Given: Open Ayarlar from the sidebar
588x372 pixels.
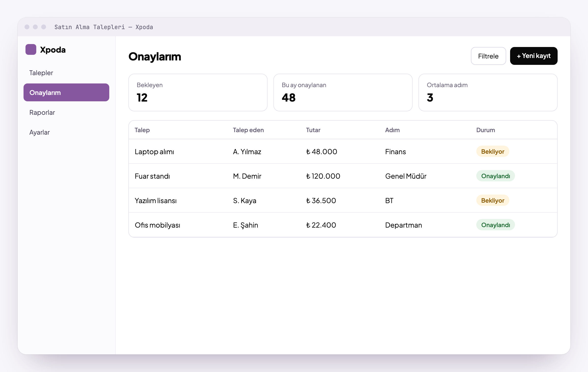Looking at the screenshot, I should click(x=66, y=132).
